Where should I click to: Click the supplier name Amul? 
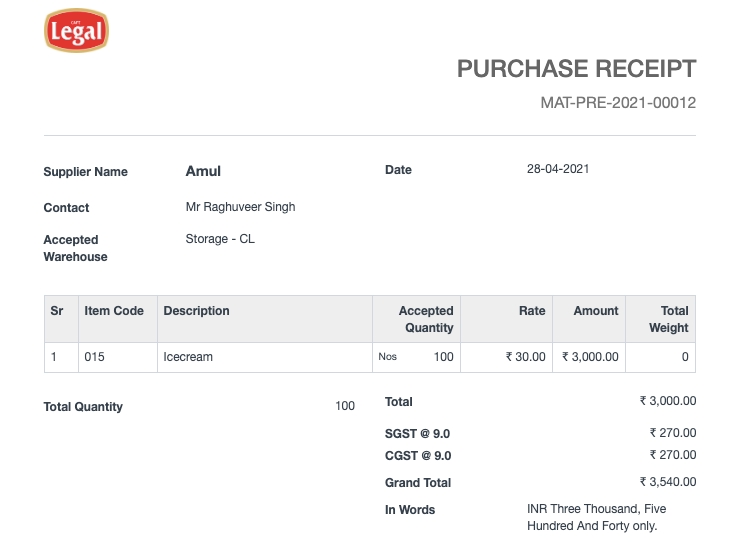(203, 171)
